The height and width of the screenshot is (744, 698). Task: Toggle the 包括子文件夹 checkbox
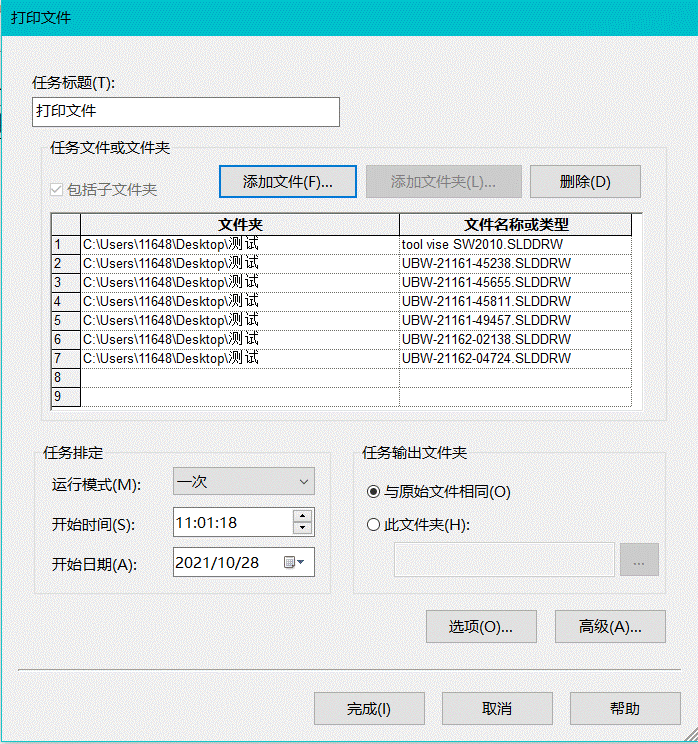point(57,189)
